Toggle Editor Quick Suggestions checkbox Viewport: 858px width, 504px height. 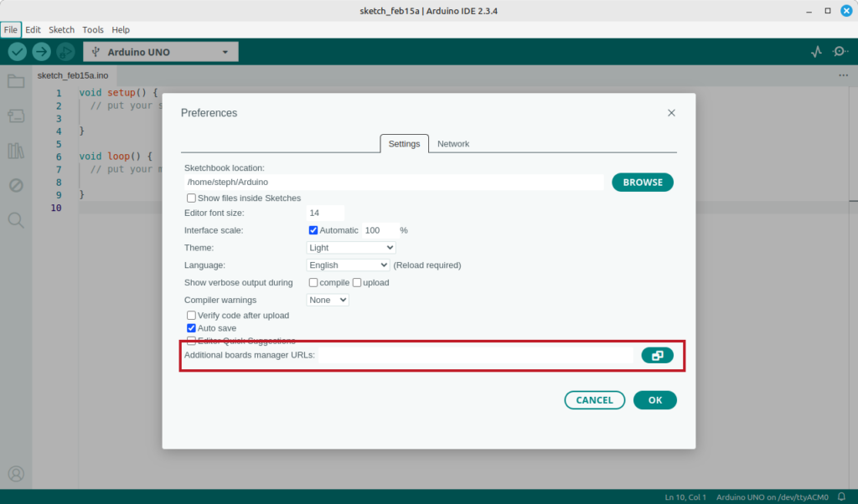[191, 341]
